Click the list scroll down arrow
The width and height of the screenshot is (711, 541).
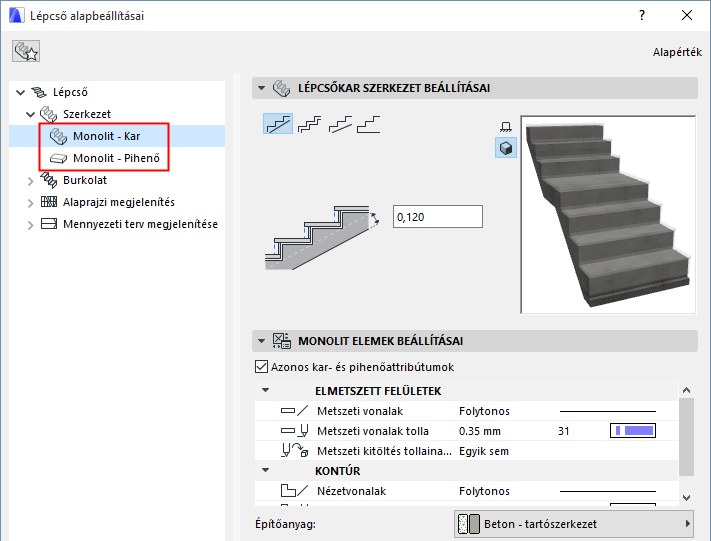point(687,497)
